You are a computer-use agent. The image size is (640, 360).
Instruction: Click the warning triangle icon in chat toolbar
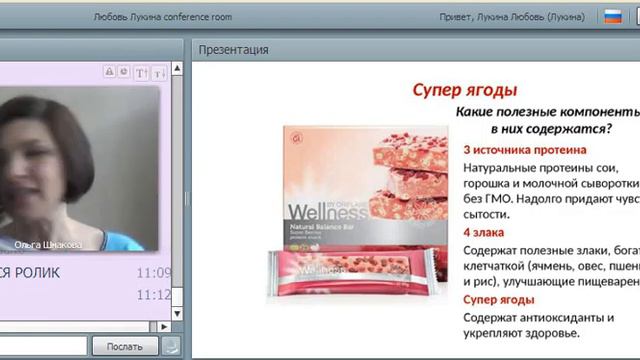pyautogui.click(x=109, y=72)
